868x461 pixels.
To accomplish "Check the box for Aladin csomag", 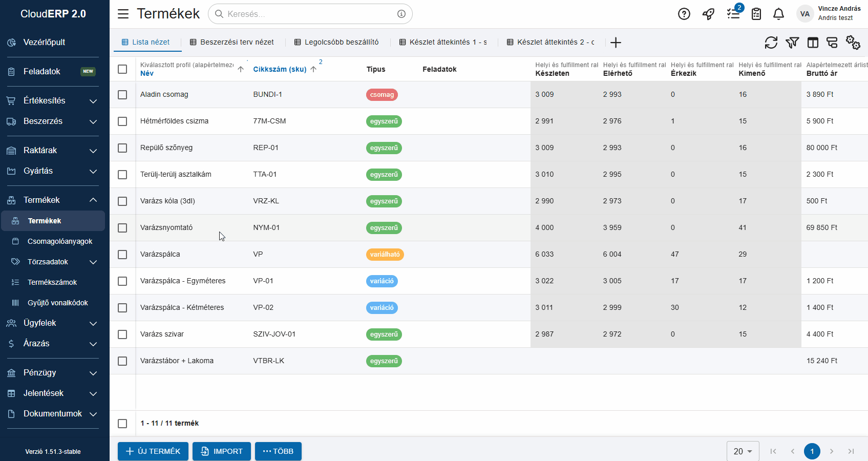I will coord(122,95).
